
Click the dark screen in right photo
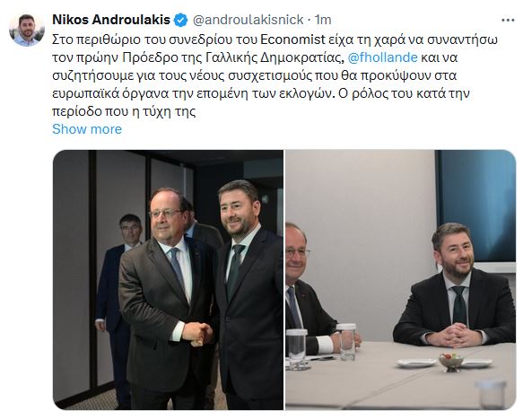(476, 206)
